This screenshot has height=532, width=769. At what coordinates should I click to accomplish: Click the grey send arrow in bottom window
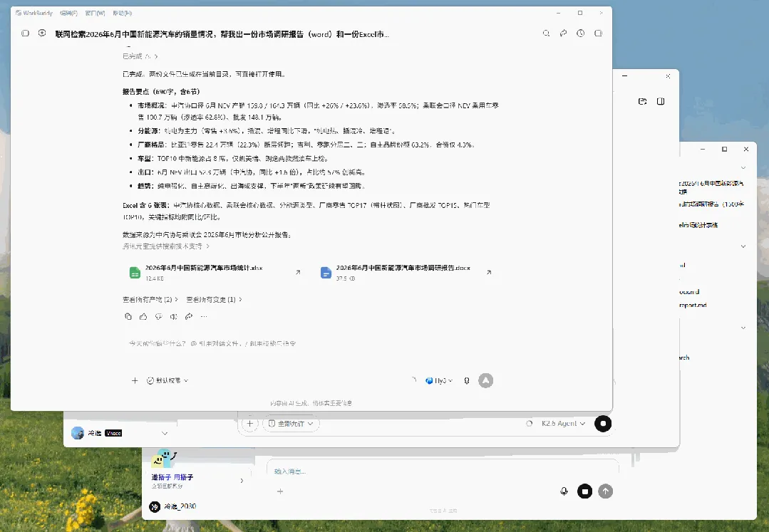[x=606, y=491]
